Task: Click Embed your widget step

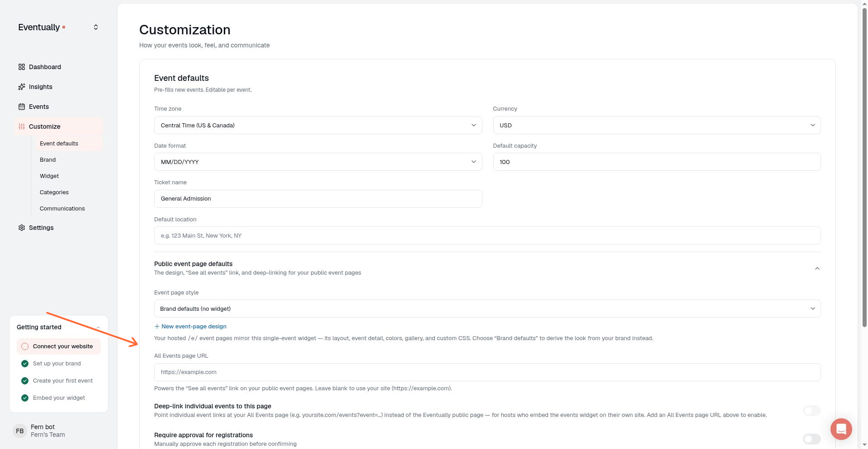Action: pos(59,398)
